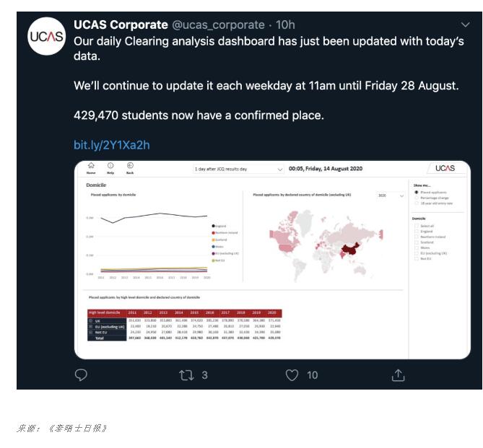Click the reply speech bubble icon

[82, 375]
